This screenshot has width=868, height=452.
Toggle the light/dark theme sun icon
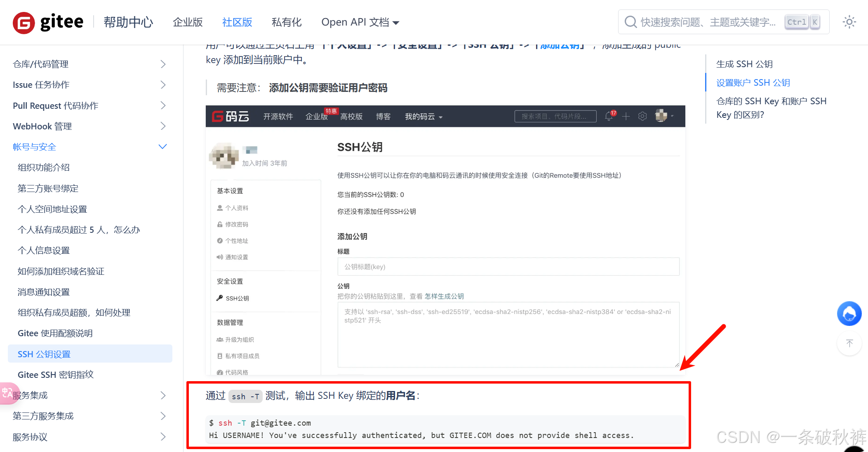(849, 22)
